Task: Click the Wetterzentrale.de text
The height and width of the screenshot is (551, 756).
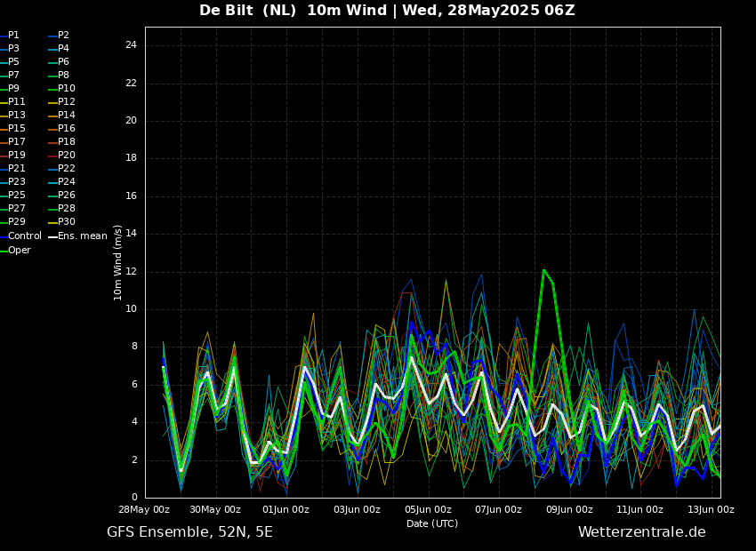Action: pos(641,532)
